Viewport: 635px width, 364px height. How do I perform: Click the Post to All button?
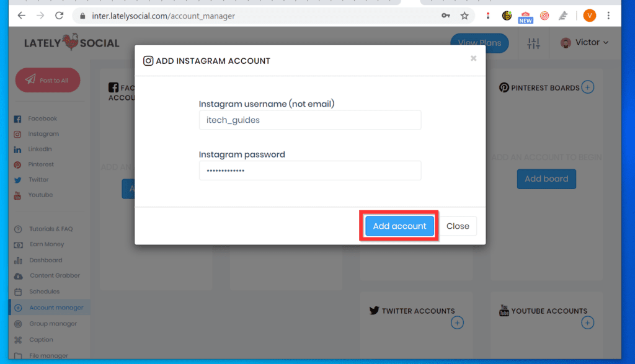(48, 80)
